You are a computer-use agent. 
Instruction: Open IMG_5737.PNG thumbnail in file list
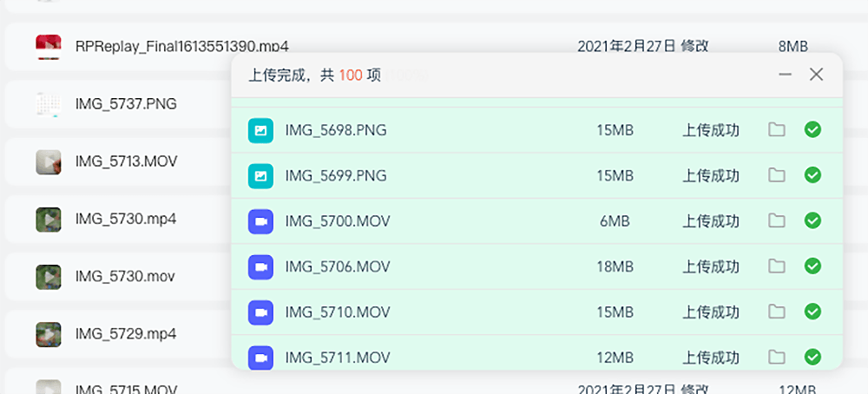48,104
